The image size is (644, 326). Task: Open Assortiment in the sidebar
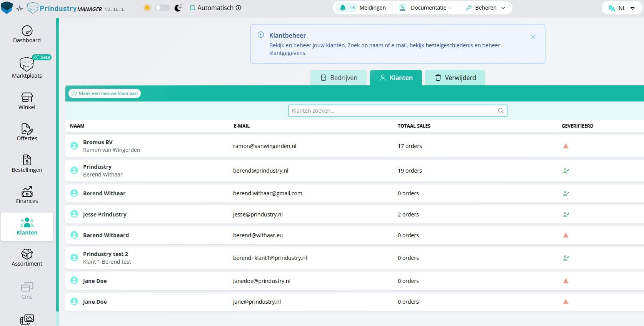tap(27, 258)
